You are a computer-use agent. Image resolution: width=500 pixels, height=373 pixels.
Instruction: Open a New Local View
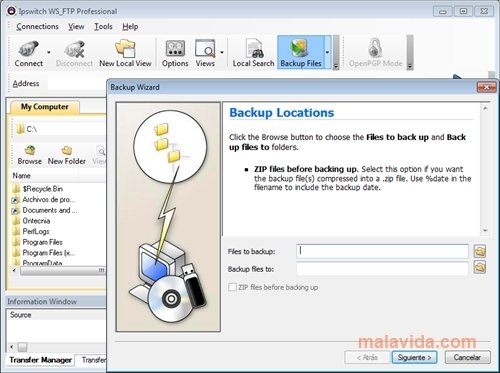click(125, 53)
